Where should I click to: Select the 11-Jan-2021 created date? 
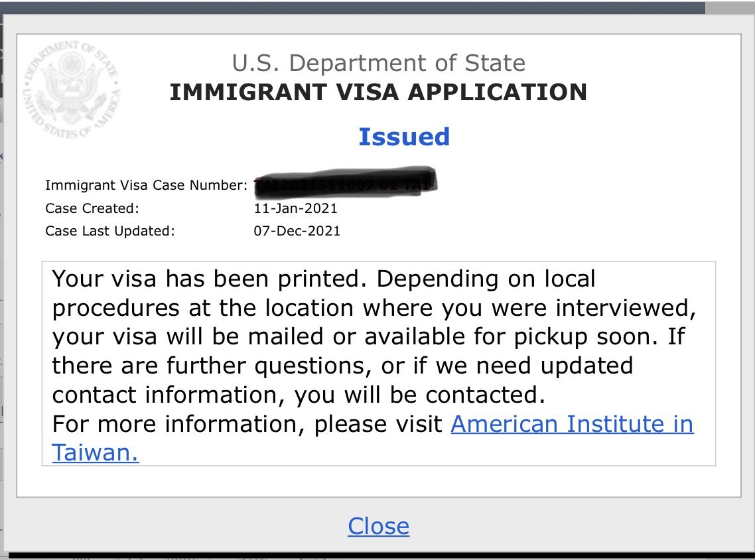coord(295,208)
